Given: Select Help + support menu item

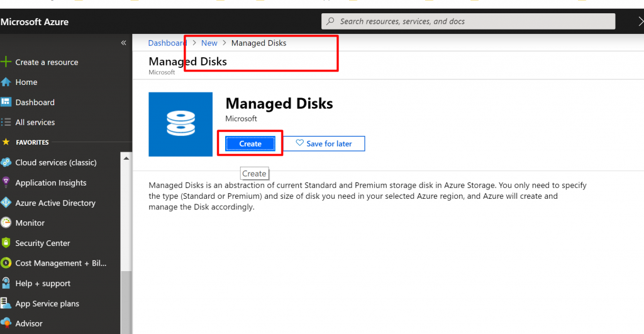Looking at the screenshot, I should point(43,284).
